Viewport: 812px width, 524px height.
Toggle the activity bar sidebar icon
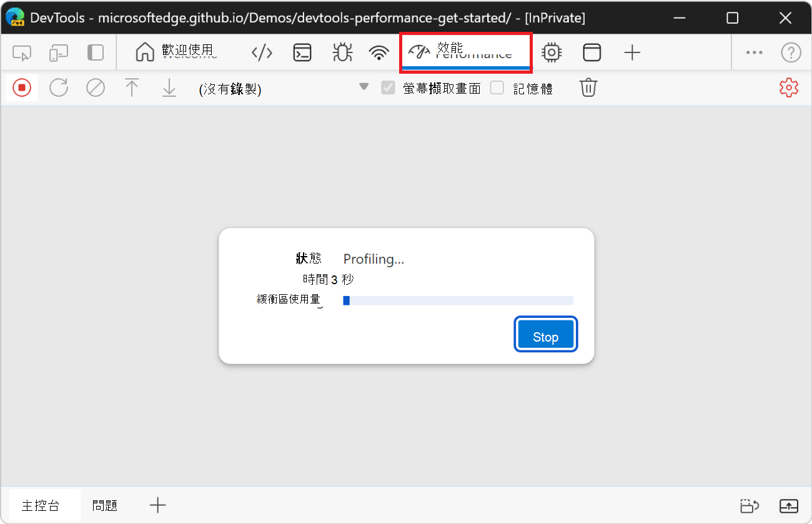[96, 53]
